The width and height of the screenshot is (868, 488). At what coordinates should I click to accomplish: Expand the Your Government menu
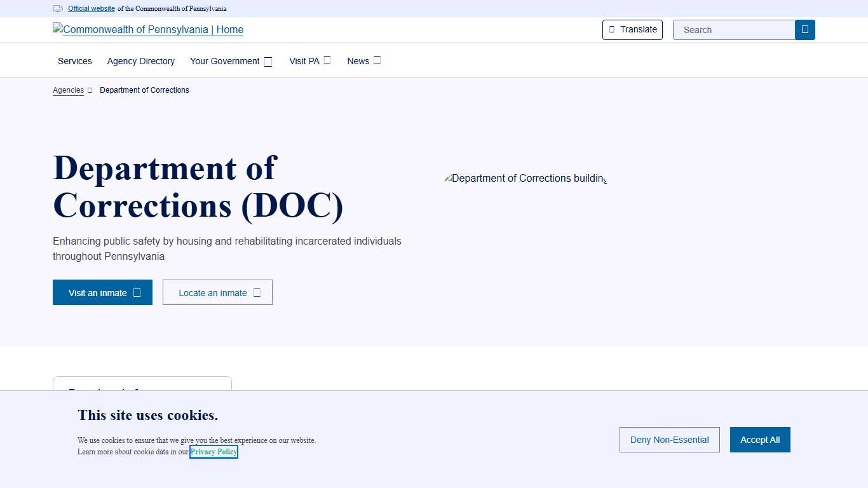click(x=231, y=61)
